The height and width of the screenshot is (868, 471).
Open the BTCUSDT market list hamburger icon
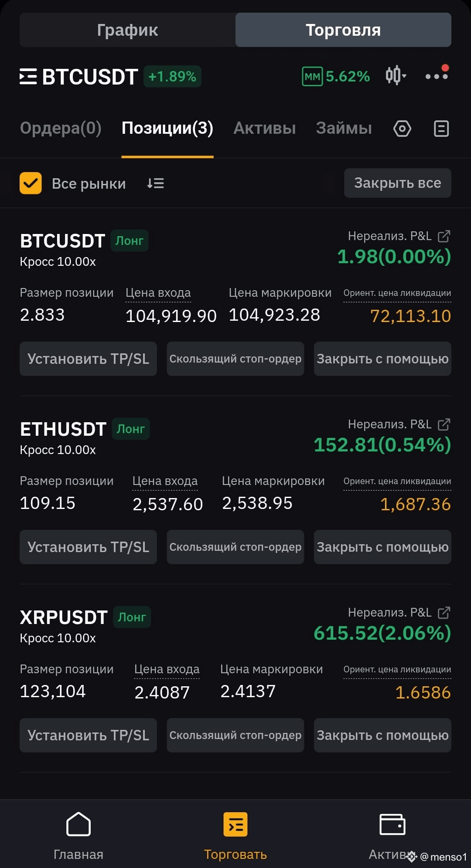28,76
